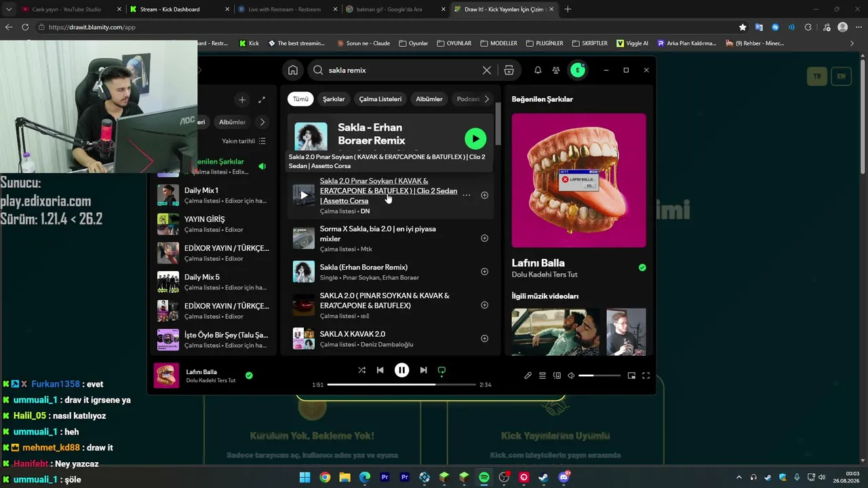Go back to the previous track

pyautogui.click(x=380, y=370)
